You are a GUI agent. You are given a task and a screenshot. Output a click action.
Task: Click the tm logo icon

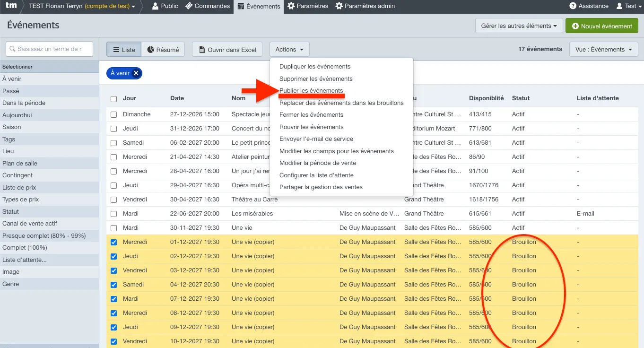11,6
